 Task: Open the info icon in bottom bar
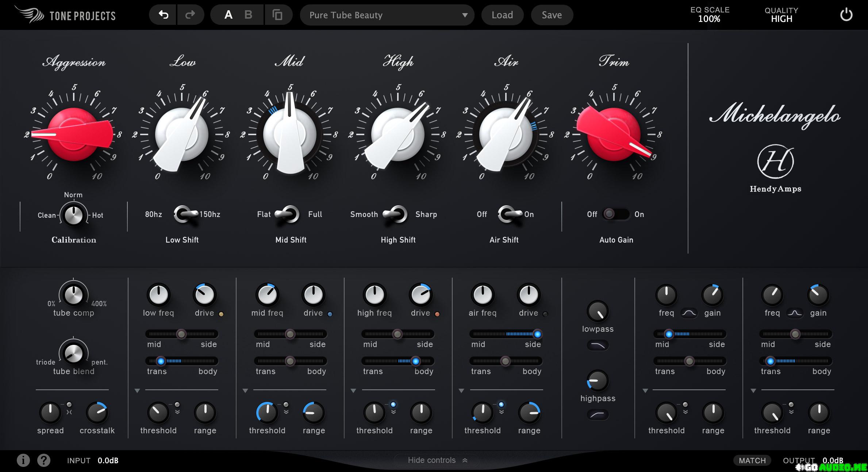[23, 460]
